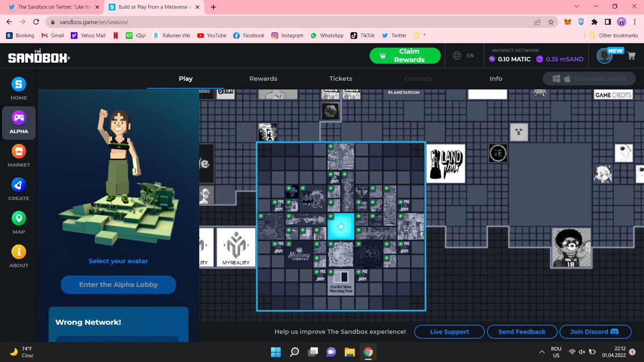The width and height of the screenshot is (644, 362).
Task: Open the Map pin icon
Action: pyautogui.click(x=19, y=218)
